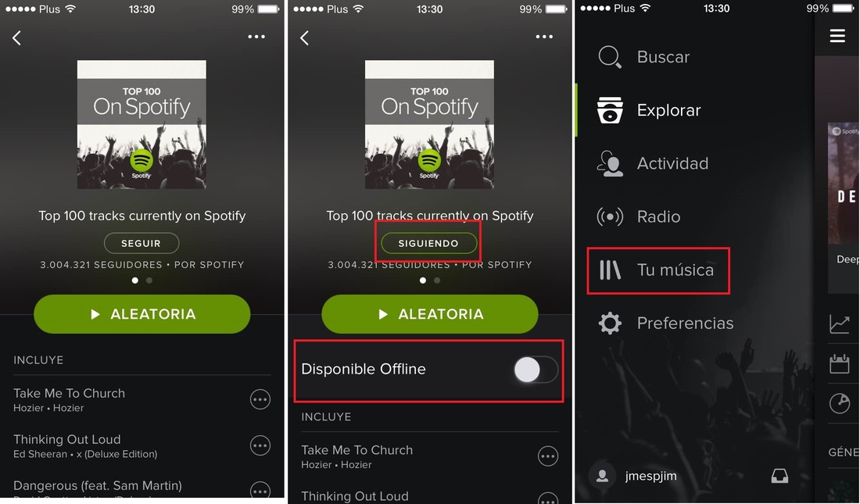Start ALEATORIA shuffle play on first screen
Viewport: 860px width, 504px height.
pos(142,313)
